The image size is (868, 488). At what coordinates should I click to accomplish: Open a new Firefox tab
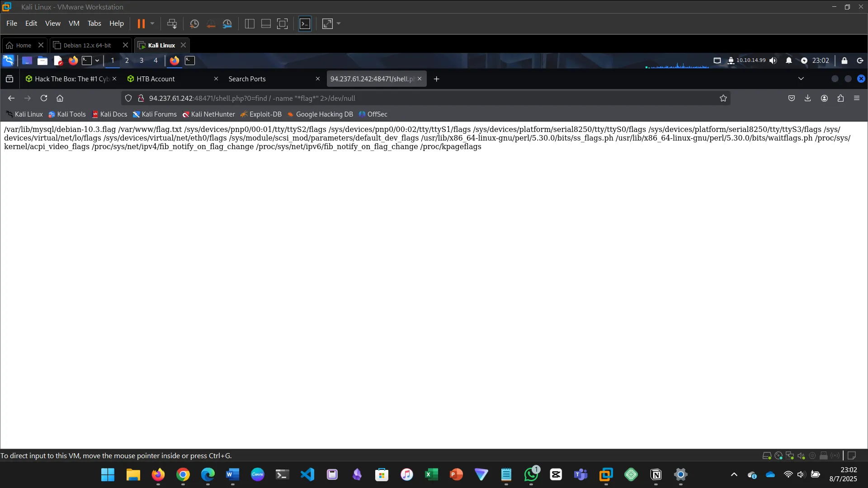click(x=436, y=79)
